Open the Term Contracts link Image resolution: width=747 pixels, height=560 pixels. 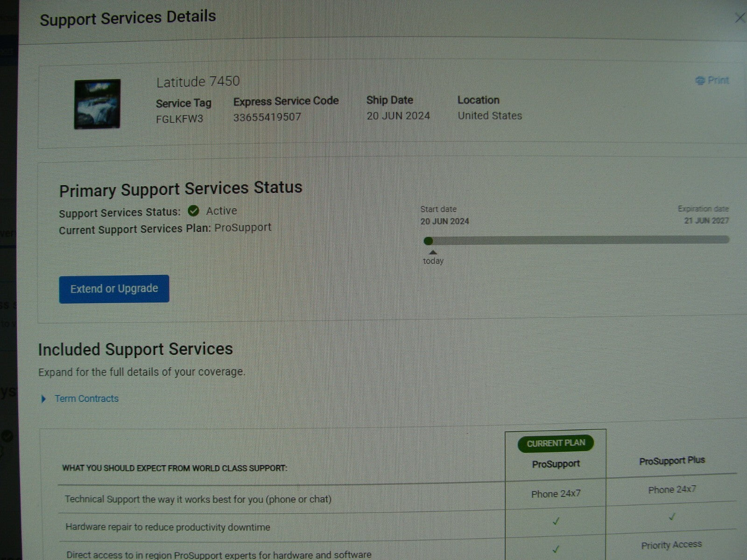(86, 399)
